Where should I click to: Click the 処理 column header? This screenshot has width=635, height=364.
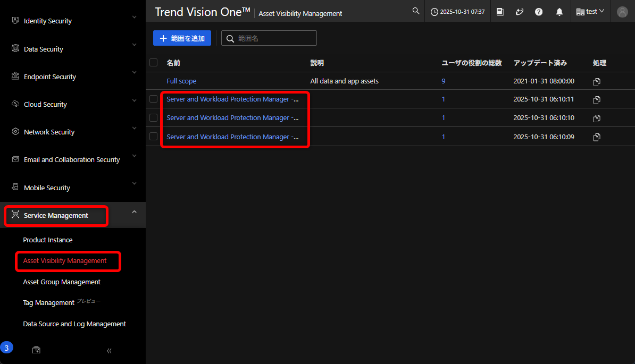[x=599, y=63]
